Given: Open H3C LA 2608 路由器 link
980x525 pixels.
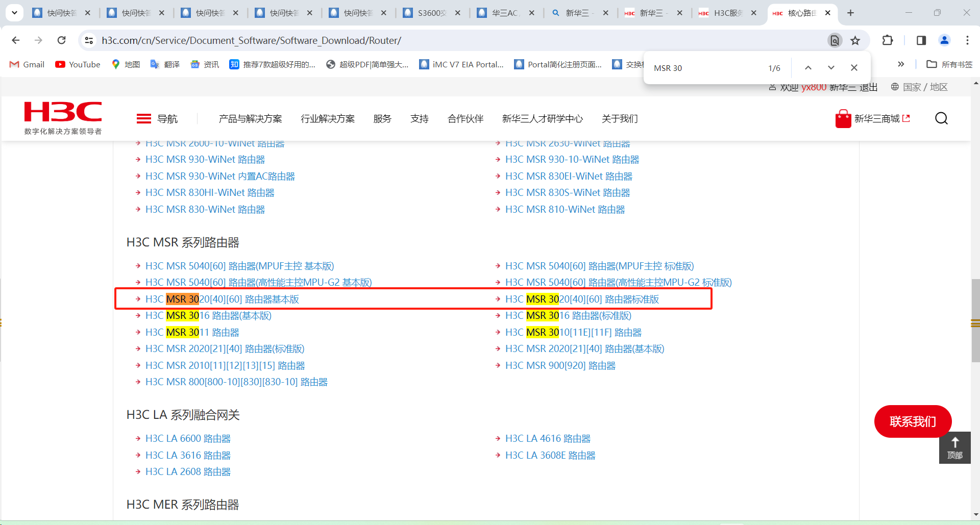Looking at the screenshot, I should (188, 471).
